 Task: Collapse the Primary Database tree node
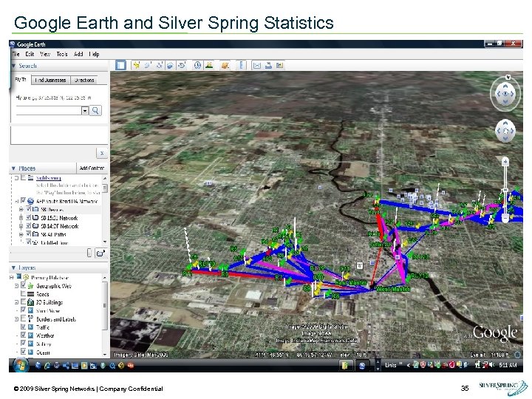pyautogui.click(x=12, y=277)
